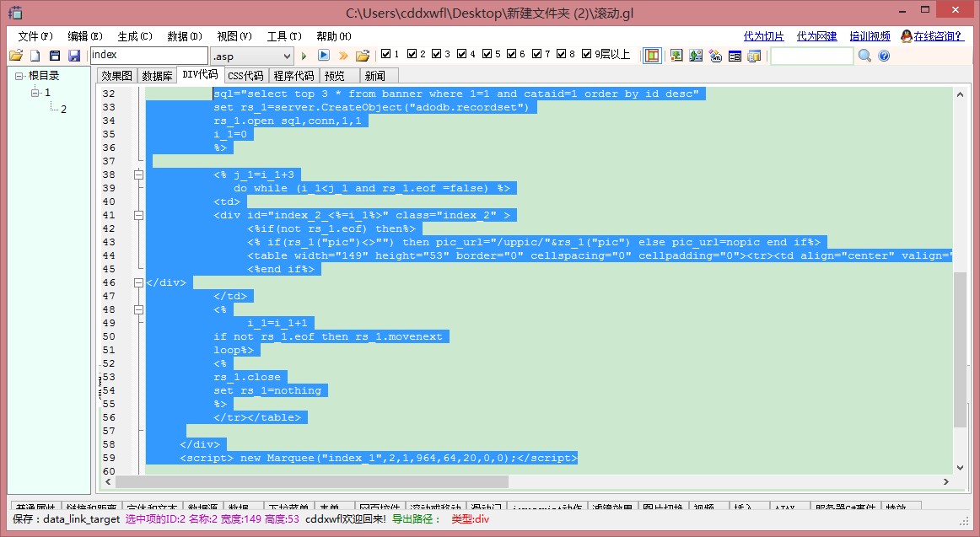Collapse code fold at line 46

[139, 283]
